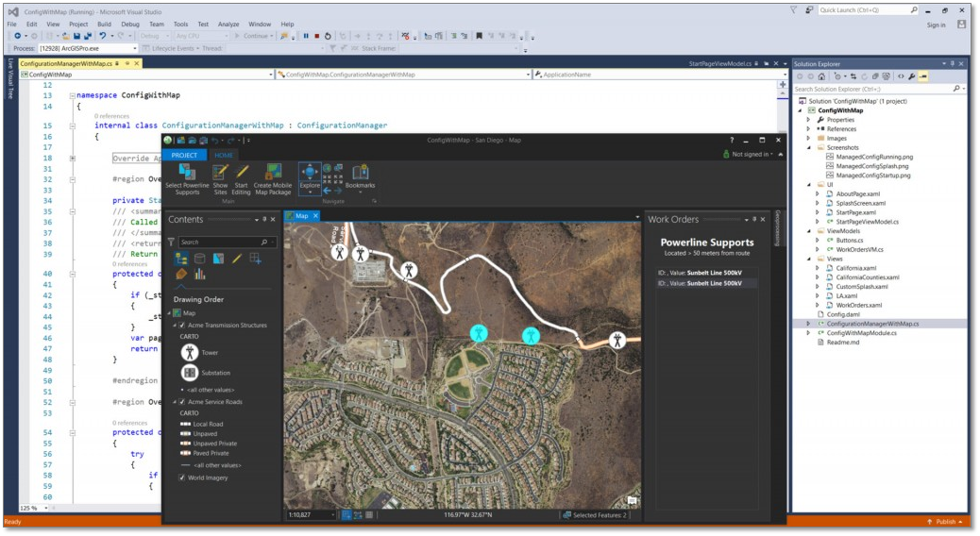Click Quick Launch search box
980x536 pixels.
click(x=869, y=10)
